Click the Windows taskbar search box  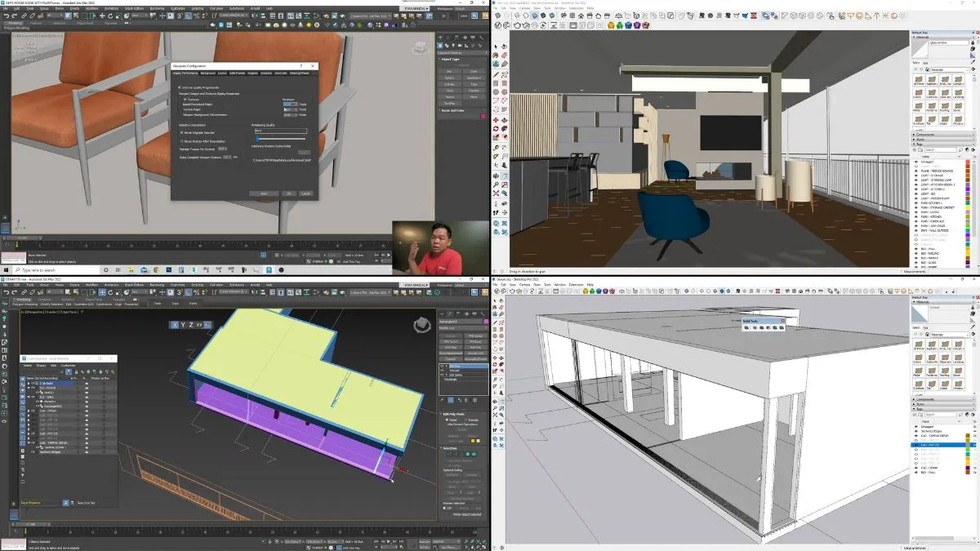click(56, 269)
